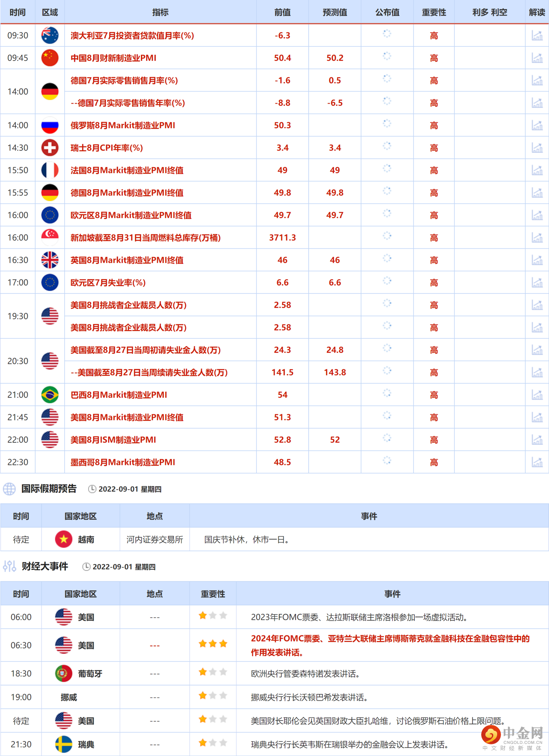Open chart icon for 英国8月Markit制造业PMI终值 row

pos(537,260)
